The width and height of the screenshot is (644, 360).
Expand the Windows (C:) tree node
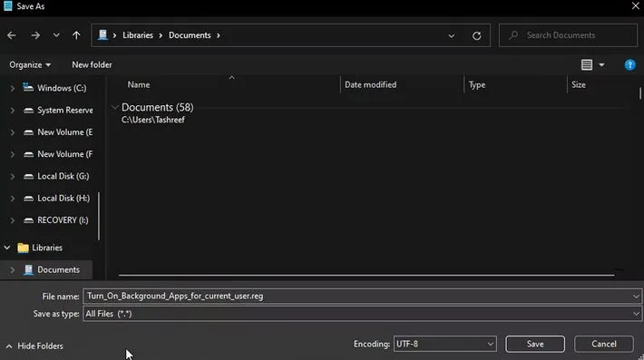click(x=13, y=88)
